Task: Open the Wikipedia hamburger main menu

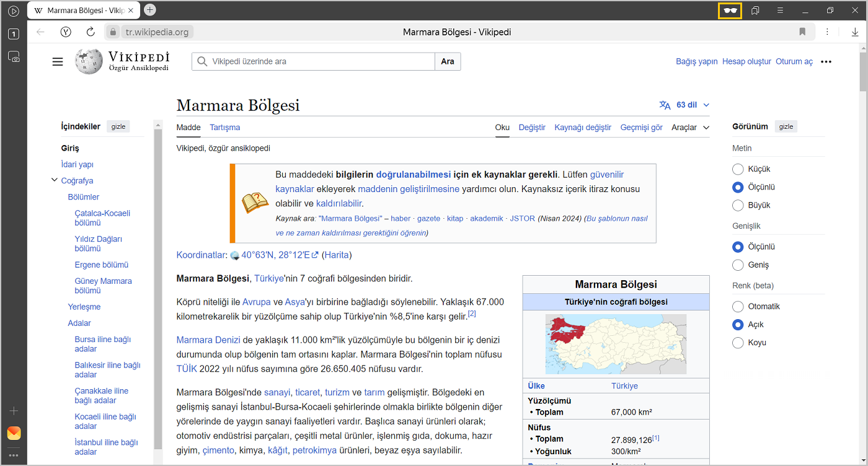Action: (58, 61)
